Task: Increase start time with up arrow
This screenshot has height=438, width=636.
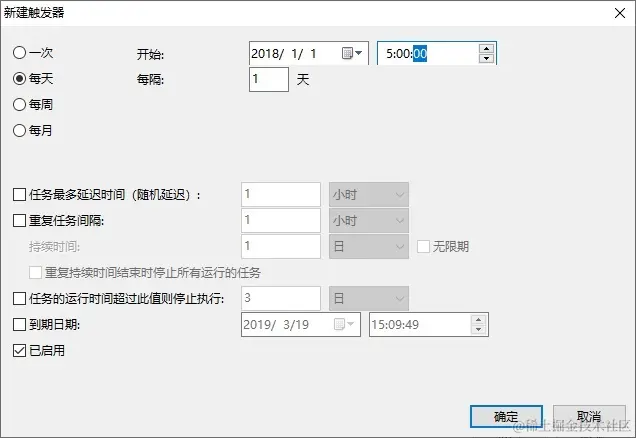Action: [486, 49]
